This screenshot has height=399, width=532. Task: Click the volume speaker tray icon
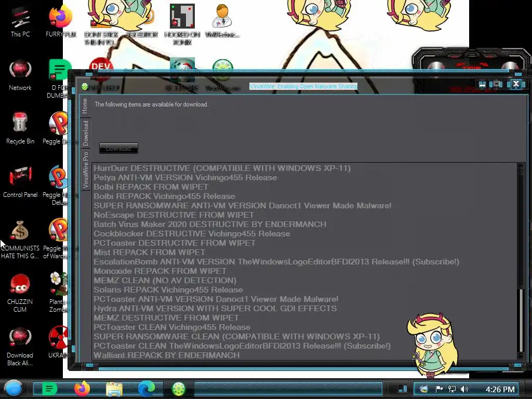[464, 389]
